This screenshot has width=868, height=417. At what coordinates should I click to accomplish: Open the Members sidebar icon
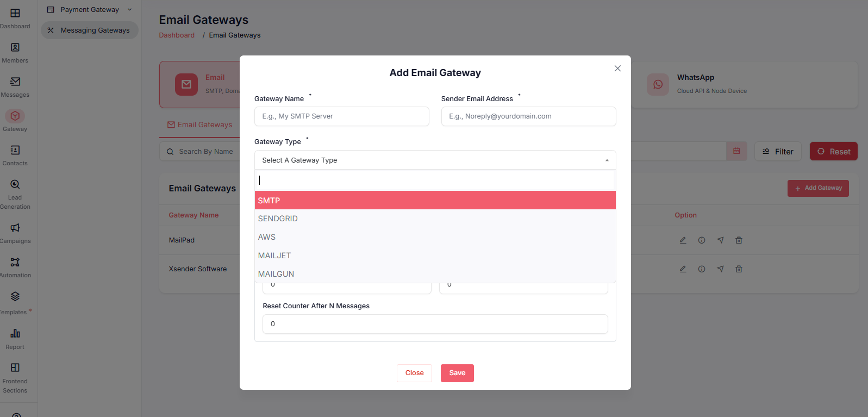point(15,48)
